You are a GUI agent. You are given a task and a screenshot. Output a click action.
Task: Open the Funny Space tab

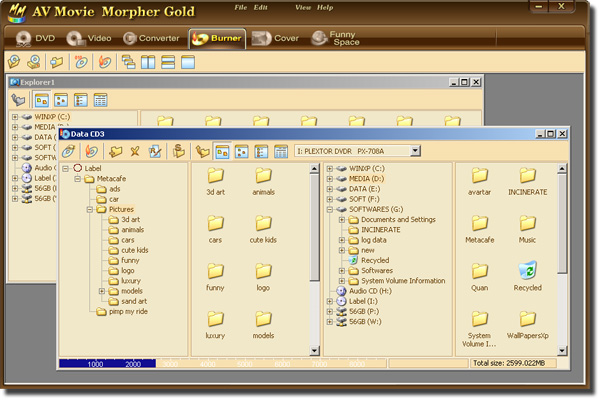(x=336, y=38)
